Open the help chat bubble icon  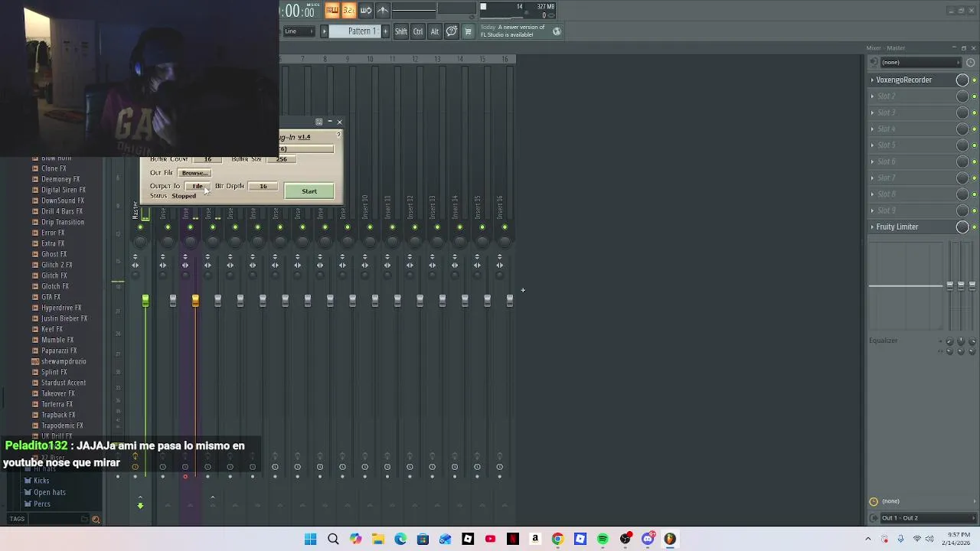[452, 31]
